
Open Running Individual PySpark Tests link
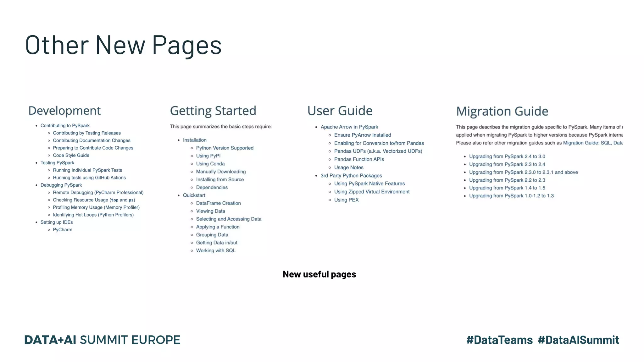point(87,170)
